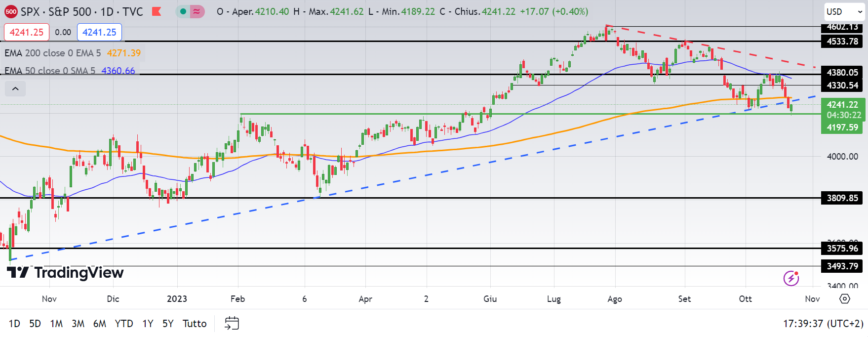Image resolution: width=868 pixels, height=337 pixels.
Task: Click the 4271.39 EMA 200 value
Action: click(x=123, y=53)
